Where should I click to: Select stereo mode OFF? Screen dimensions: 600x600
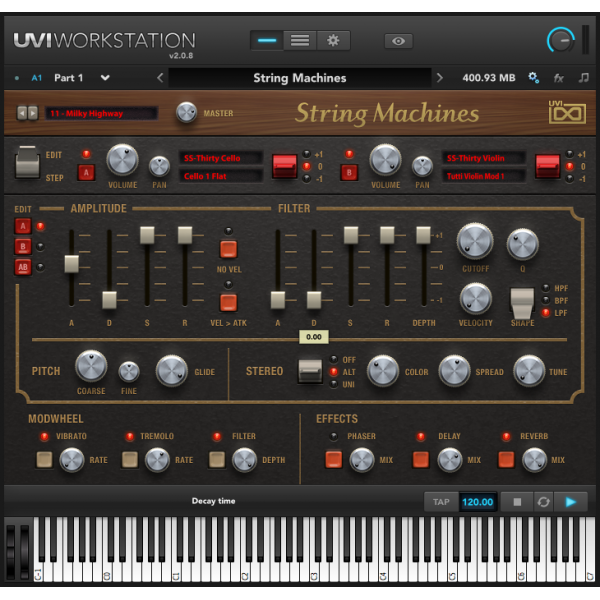[334, 359]
